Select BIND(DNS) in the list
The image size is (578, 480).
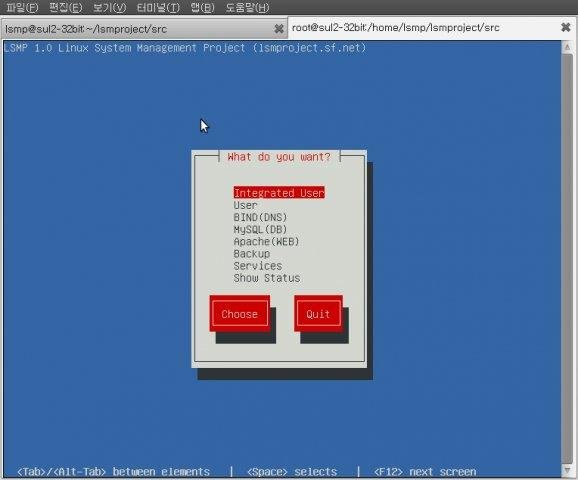tap(260, 217)
